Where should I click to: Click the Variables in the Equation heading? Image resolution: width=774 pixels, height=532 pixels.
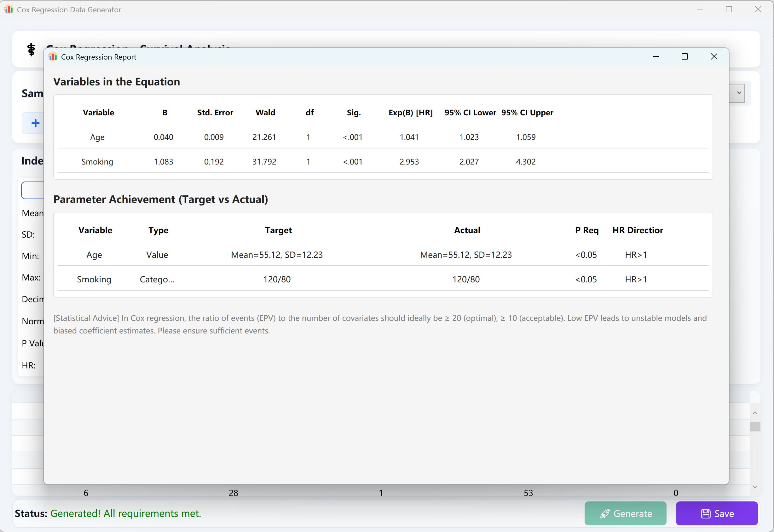[x=117, y=82]
